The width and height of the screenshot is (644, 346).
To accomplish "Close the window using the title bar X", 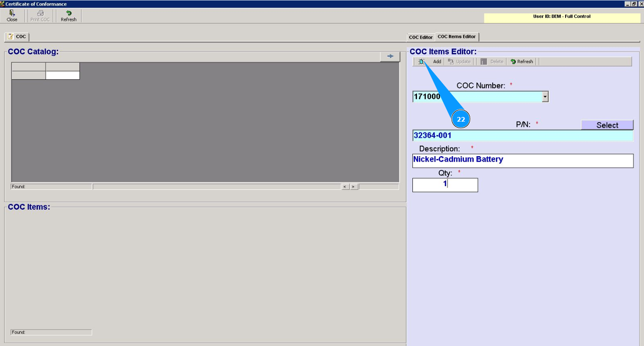I will click(641, 4).
